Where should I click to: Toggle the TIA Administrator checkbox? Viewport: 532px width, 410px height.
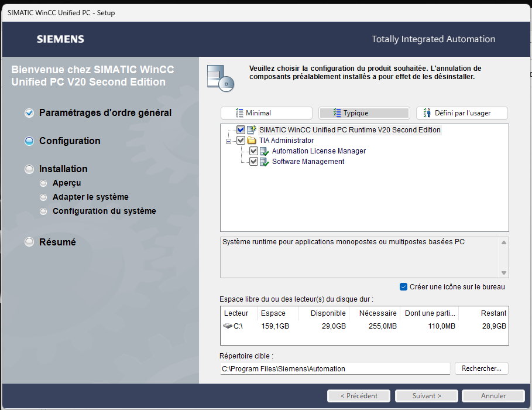(x=241, y=141)
